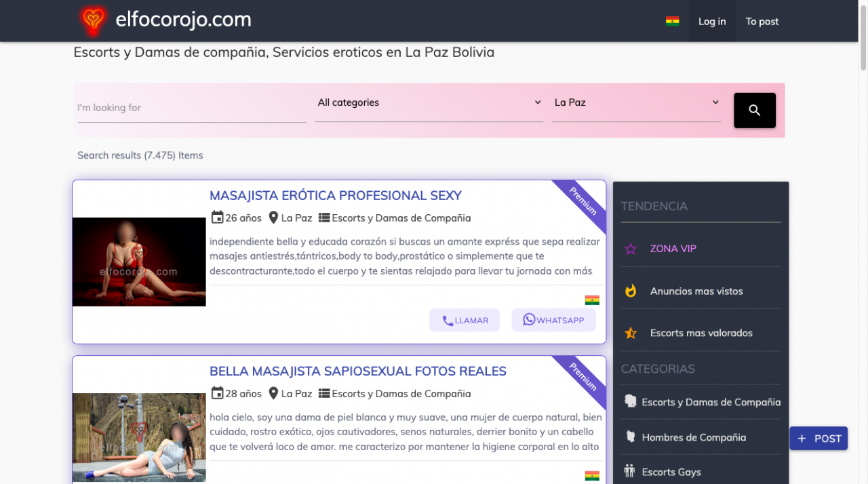The height and width of the screenshot is (484, 868).
Task: Open ZONA VIP in the sidebar
Action: [673, 249]
